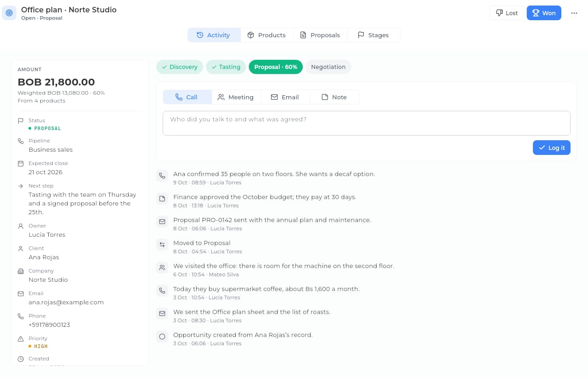
Task: Click the note icon beside Finance approved entry
Action: (x=162, y=199)
